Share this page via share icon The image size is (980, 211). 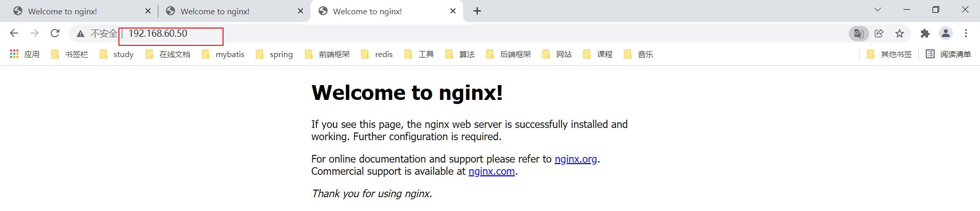[x=879, y=33]
